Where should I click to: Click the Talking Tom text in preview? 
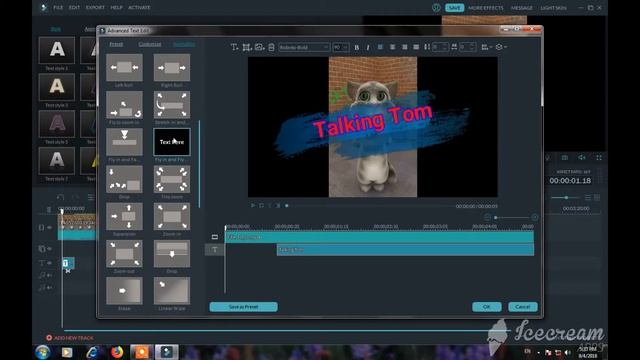click(x=373, y=120)
